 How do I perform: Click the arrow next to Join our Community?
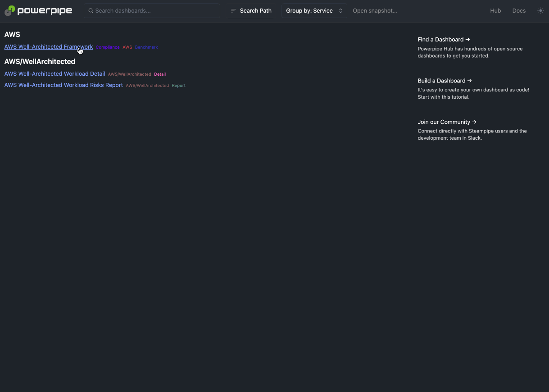[x=474, y=122]
